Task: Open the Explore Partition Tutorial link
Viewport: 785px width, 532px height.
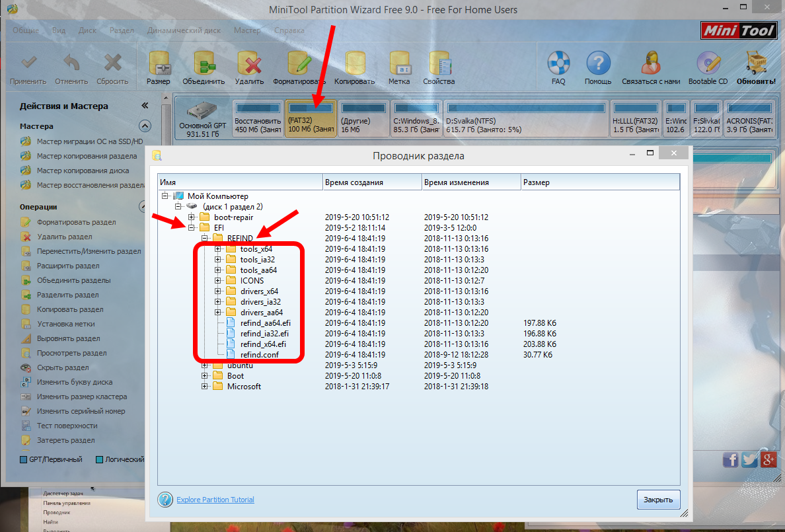Action: (215, 500)
